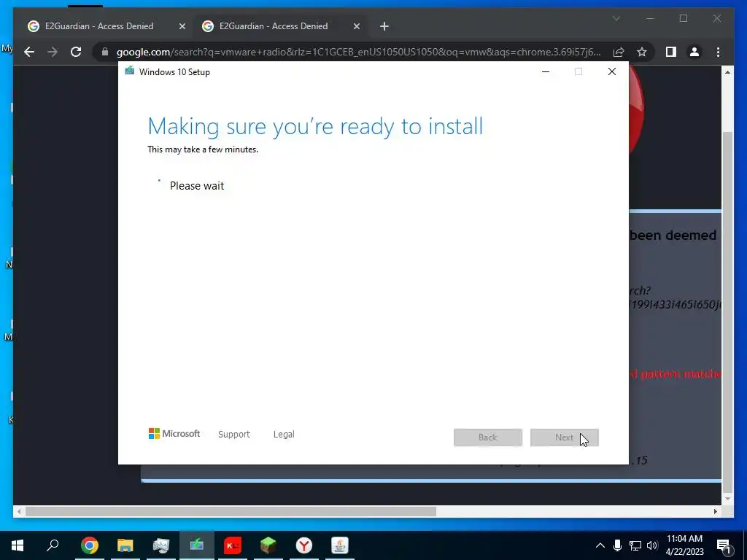This screenshot has height=560, width=747.
Task: Open File Explorer from taskbar
Action: (x=125, y=545)
